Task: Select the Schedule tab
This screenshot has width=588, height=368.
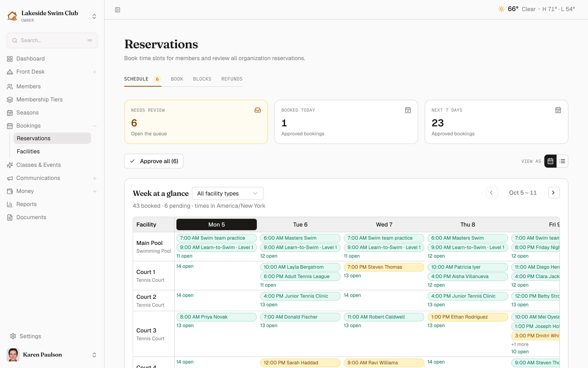Action: click(x=143, y=79)
